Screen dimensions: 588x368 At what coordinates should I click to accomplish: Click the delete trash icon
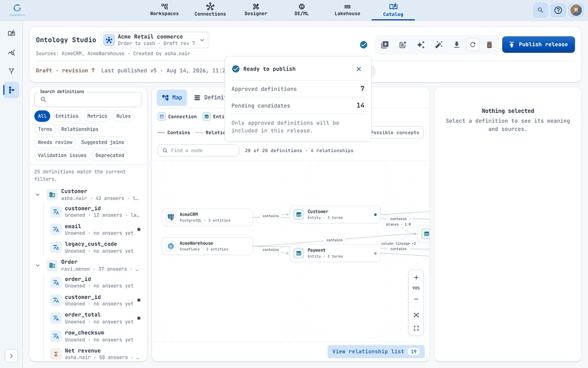click(x=489, y=45)
